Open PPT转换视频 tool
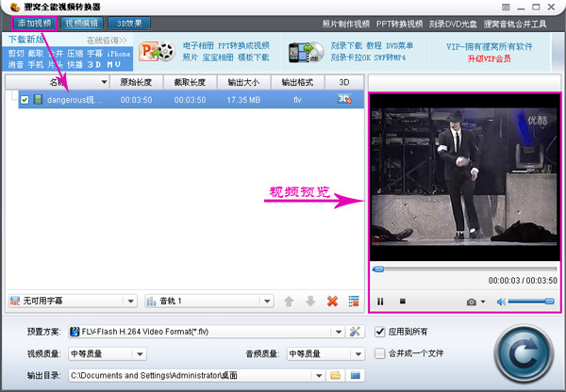Screen dimensions: 566x392 coord(399,24)
